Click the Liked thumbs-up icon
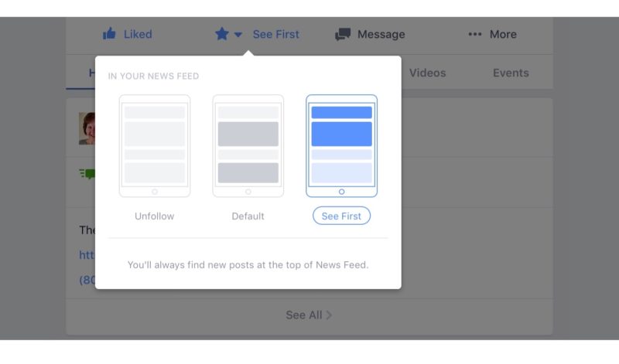The height and width of the screenshot is (364, 619). coord(109,34)
